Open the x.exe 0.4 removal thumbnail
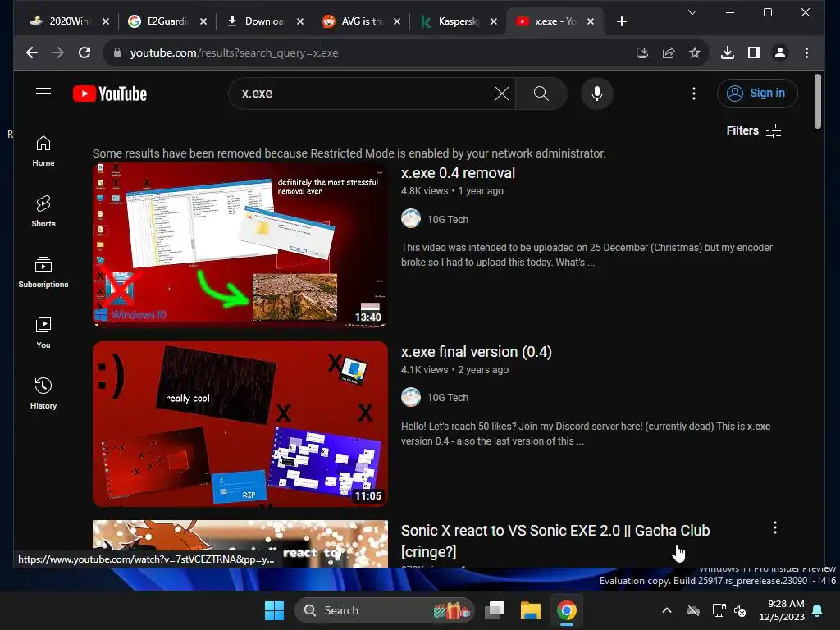840x630 pixels. click(x=240, y=244)
